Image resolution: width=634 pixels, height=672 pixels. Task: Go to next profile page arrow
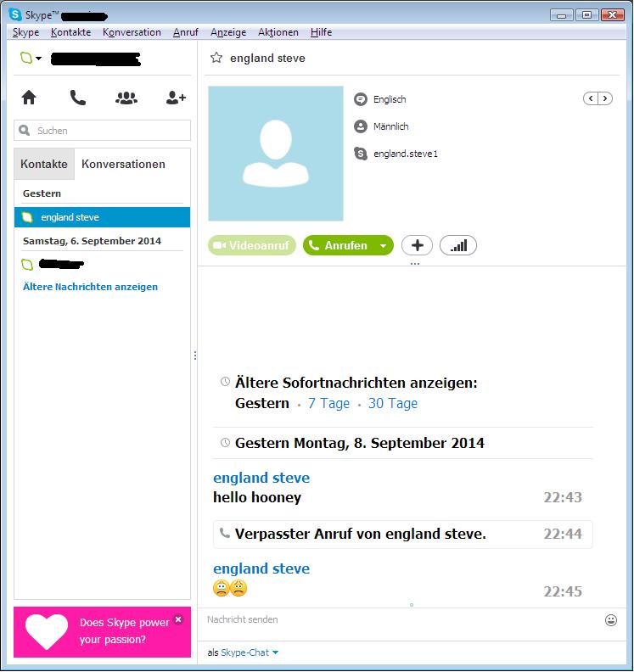[605, 98]
